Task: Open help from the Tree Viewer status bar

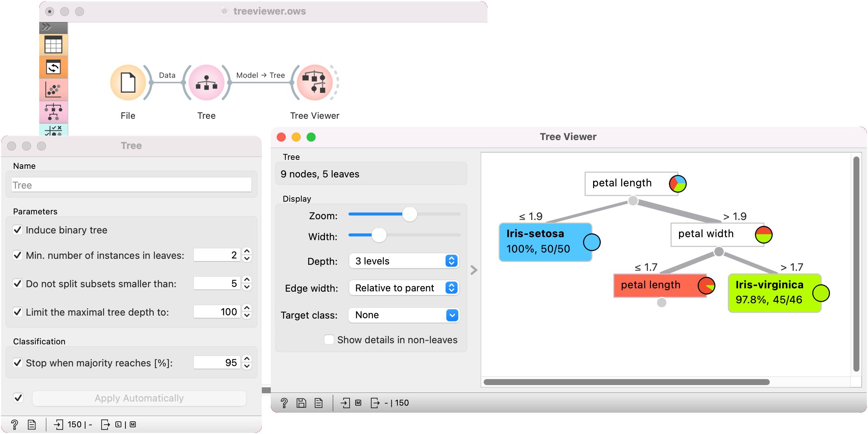Action: coord(285,403)
